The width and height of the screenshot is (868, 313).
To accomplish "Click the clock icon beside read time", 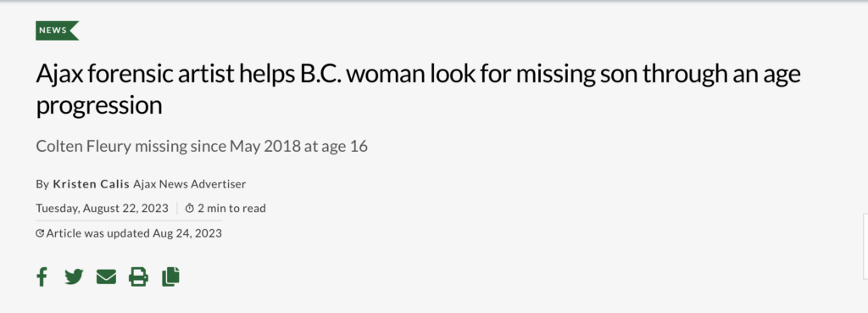I will click(x=189, y=209).
